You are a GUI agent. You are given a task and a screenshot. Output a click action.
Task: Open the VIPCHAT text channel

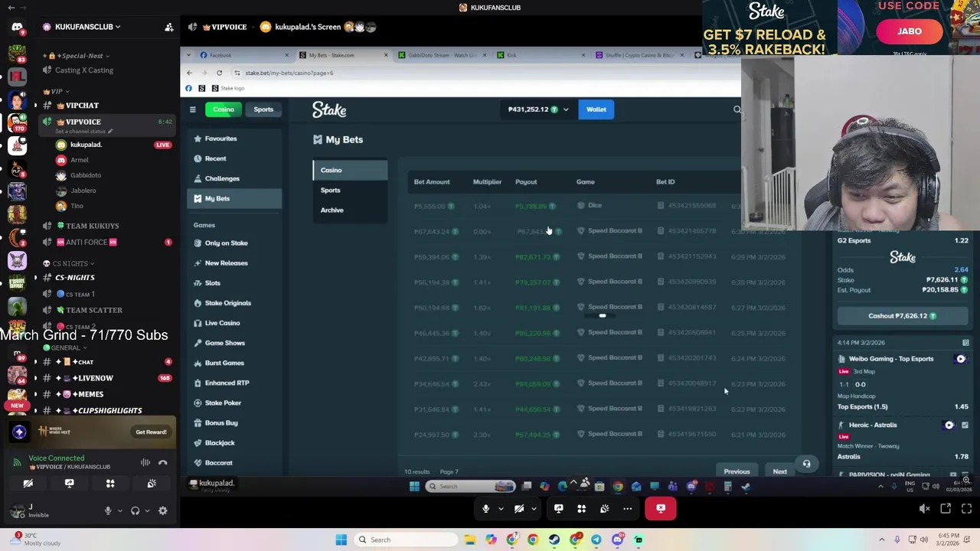(x=82, y=106)
